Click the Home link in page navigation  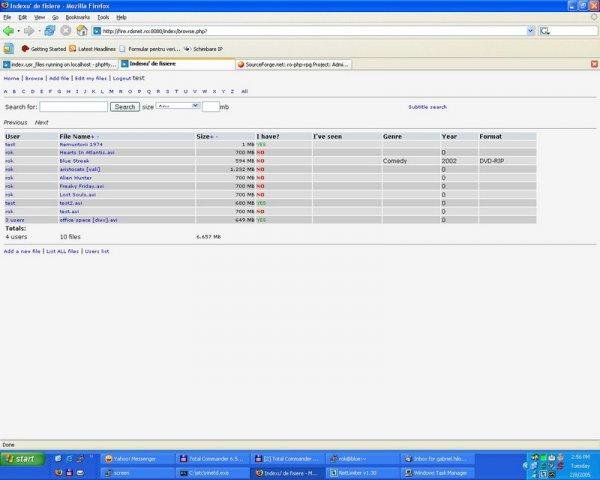pos(11,78)
